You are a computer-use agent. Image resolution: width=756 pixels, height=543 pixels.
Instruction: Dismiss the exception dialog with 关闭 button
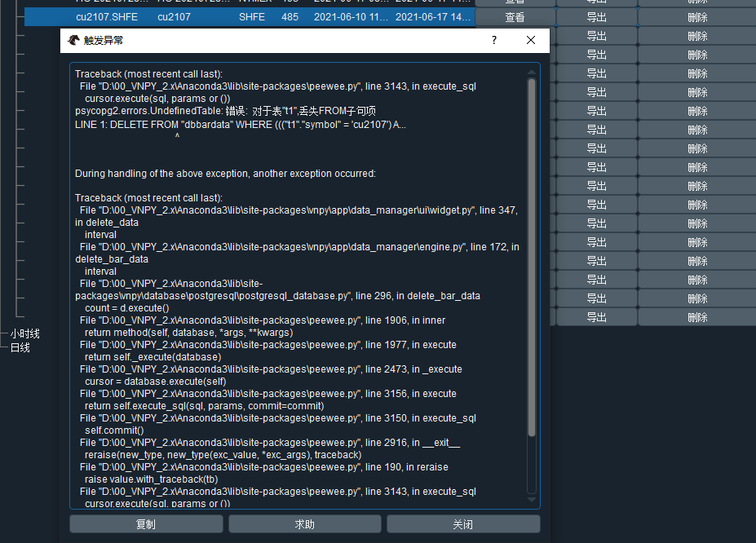tap(462, 523)
